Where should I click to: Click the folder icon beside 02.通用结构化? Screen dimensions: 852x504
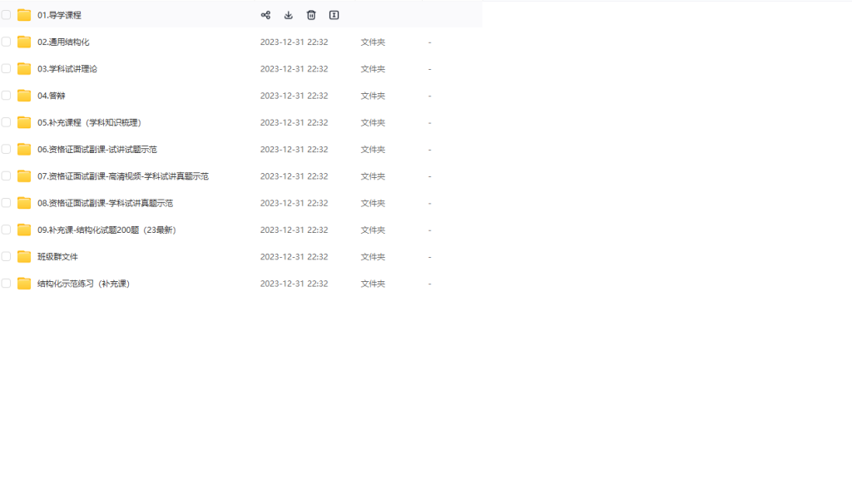coord(24,42)
